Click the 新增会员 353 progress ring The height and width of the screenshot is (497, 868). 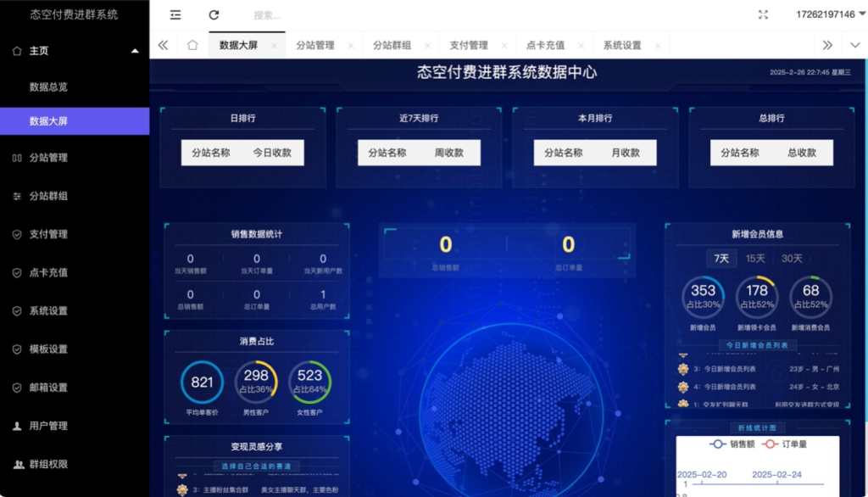point(703,297)
